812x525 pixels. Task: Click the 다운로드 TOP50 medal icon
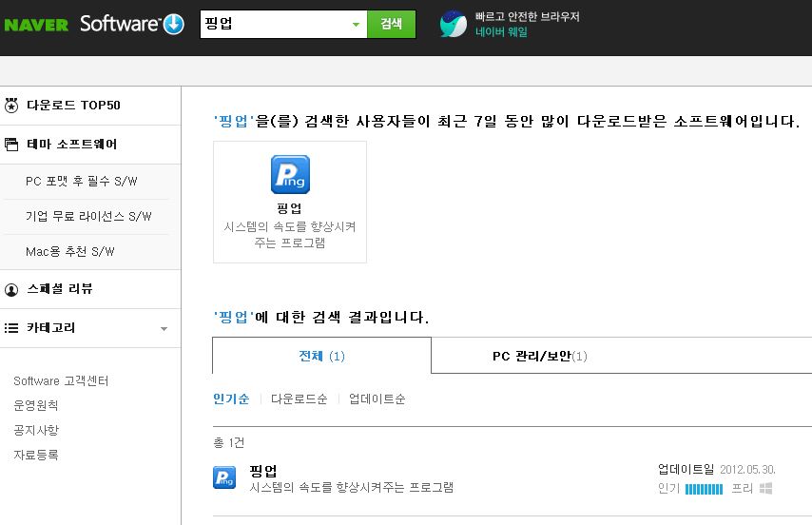[x=11, y=106]
